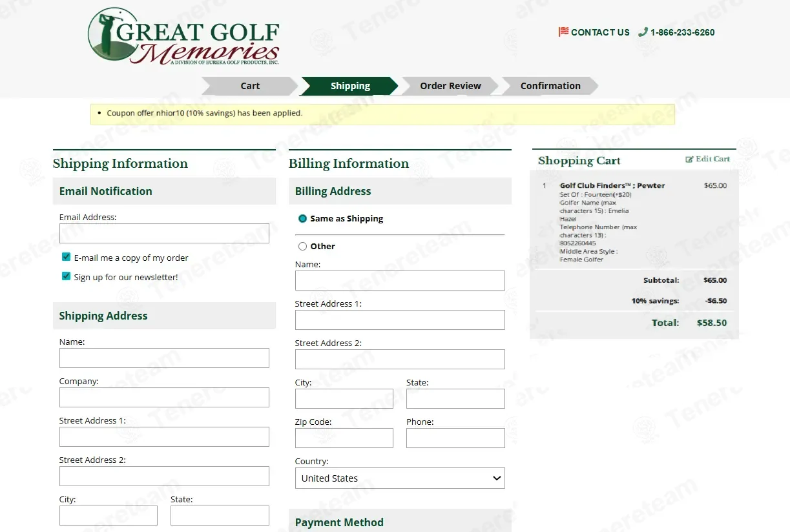Screen dimensions: 790x532
Task: Click the shipping Name input field
Action: tap(164, 358)
